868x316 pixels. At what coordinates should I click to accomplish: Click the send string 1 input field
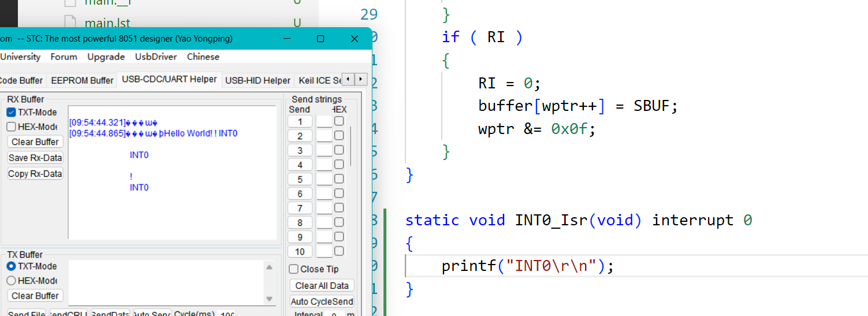point(324,121)
